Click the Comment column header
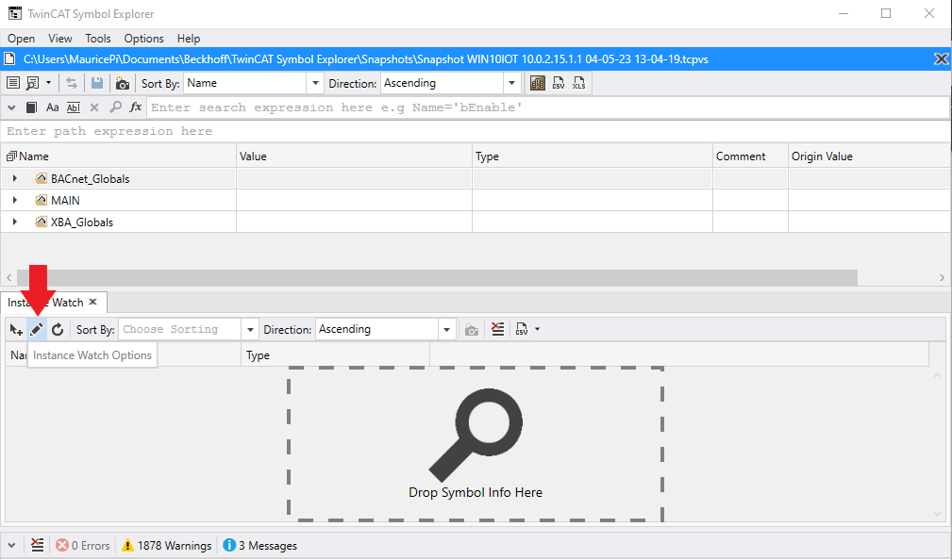 pyautogui.click(x=750, y=156)
